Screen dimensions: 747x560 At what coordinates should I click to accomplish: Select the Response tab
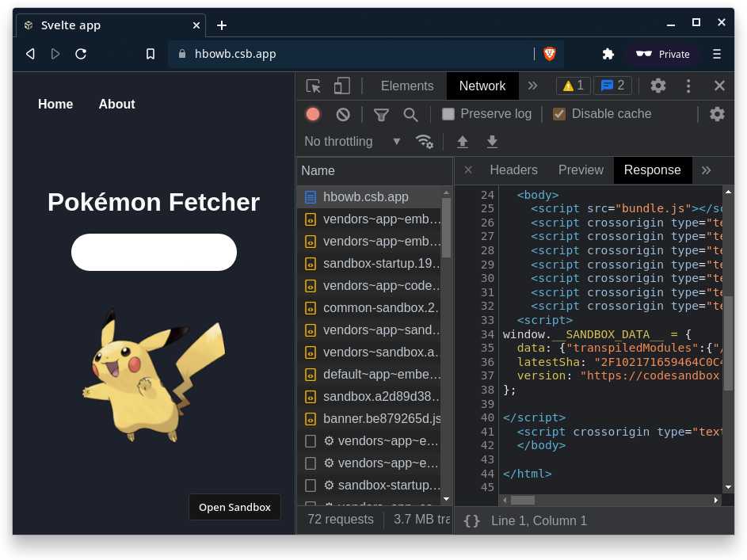[652, 170]
